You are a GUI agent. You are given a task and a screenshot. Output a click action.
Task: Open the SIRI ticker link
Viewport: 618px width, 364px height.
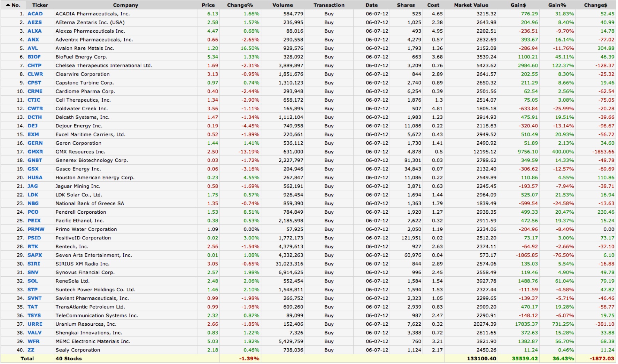click(x=34, y=264)
